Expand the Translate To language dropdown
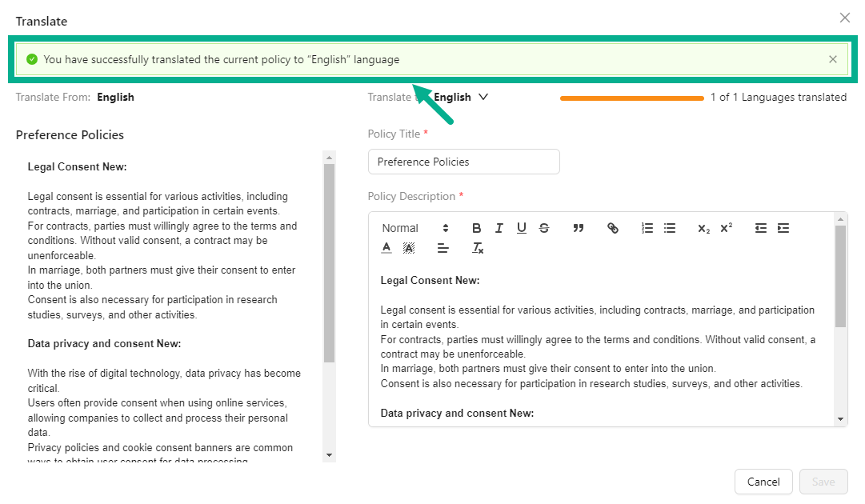865x504 pixels. point(483,97)
